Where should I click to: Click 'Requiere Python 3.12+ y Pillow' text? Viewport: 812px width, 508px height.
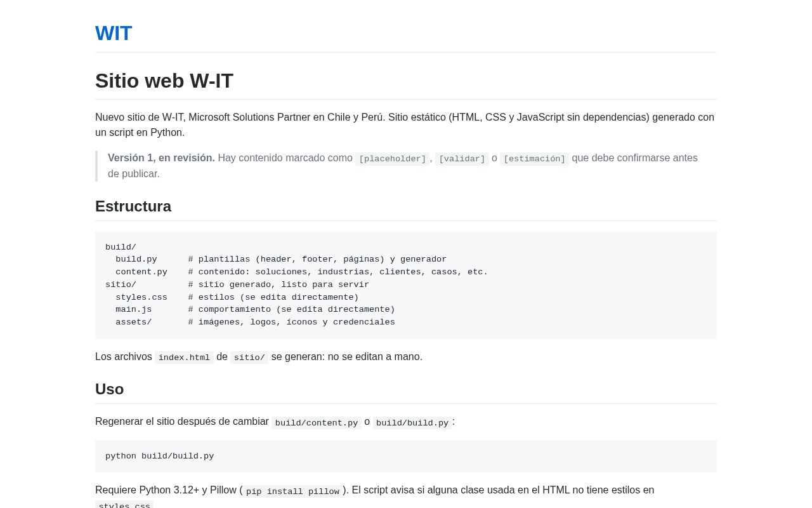(166, 490)
